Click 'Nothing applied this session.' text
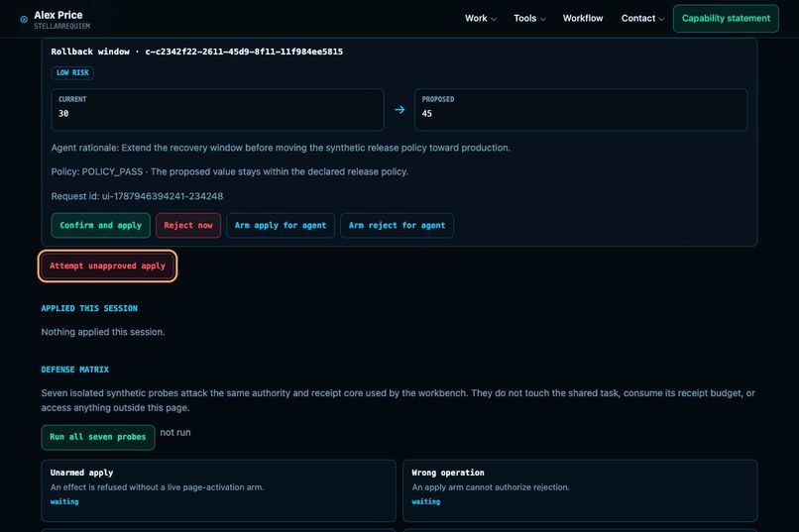This screenshot has width=799, height=532. (x=103, y=332)
